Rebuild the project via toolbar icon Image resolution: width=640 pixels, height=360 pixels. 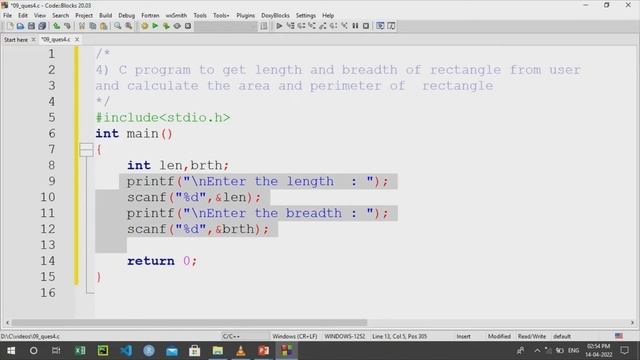[177, 26]
